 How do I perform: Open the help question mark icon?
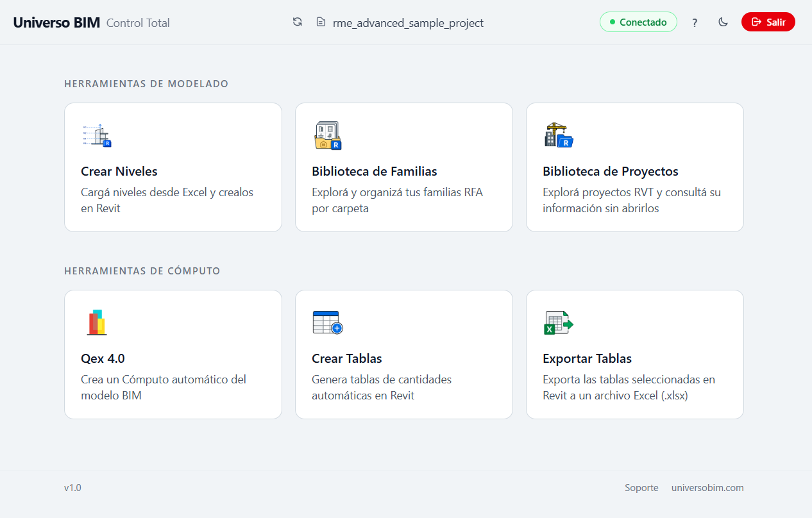695,22
